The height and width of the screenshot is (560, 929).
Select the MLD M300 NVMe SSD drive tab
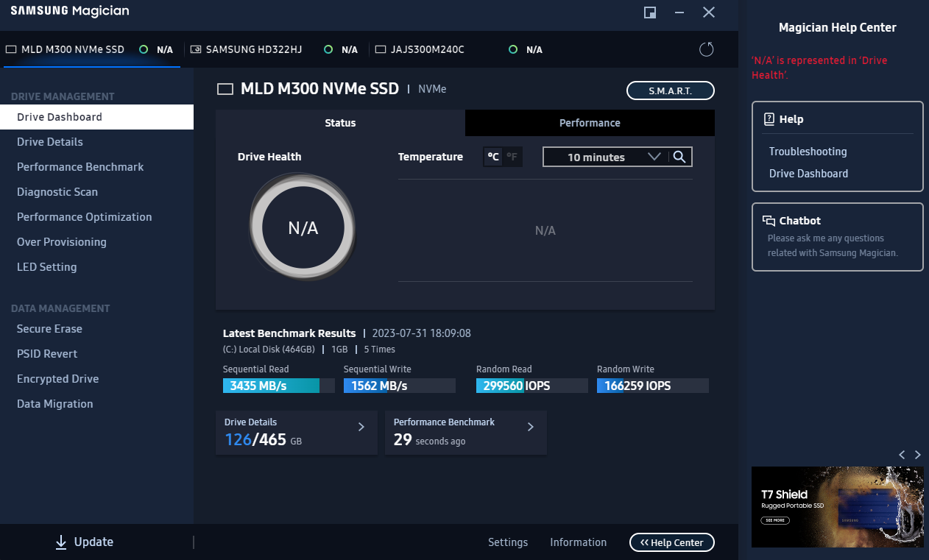(x=91, y=49)
